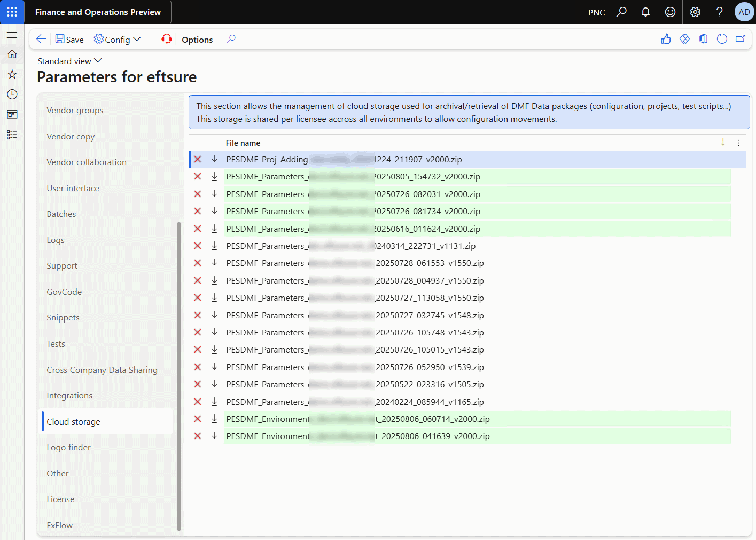Open Favorites star in the left rail

click(x=12, y=74)
